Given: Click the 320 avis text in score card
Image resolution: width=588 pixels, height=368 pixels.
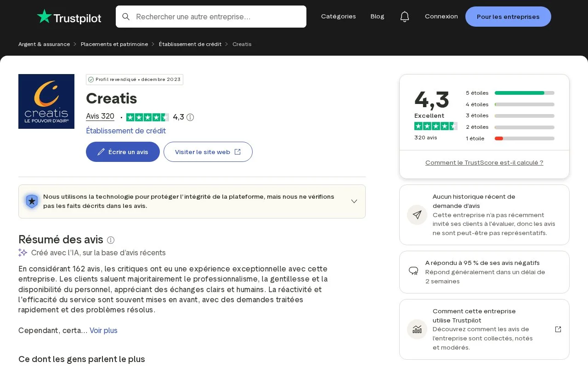Looking at the screenshot, I should tap(426, 138).
